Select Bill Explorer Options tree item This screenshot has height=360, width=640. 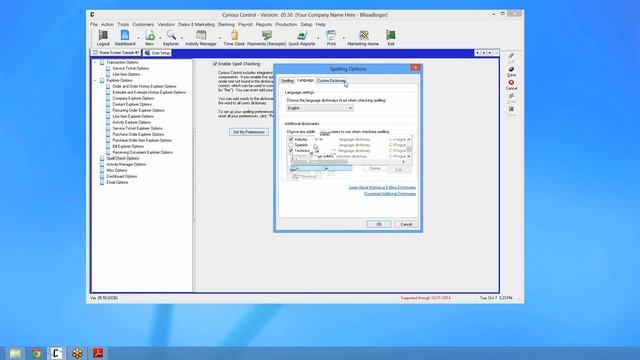pyautogui.click(x=128, y=146)
